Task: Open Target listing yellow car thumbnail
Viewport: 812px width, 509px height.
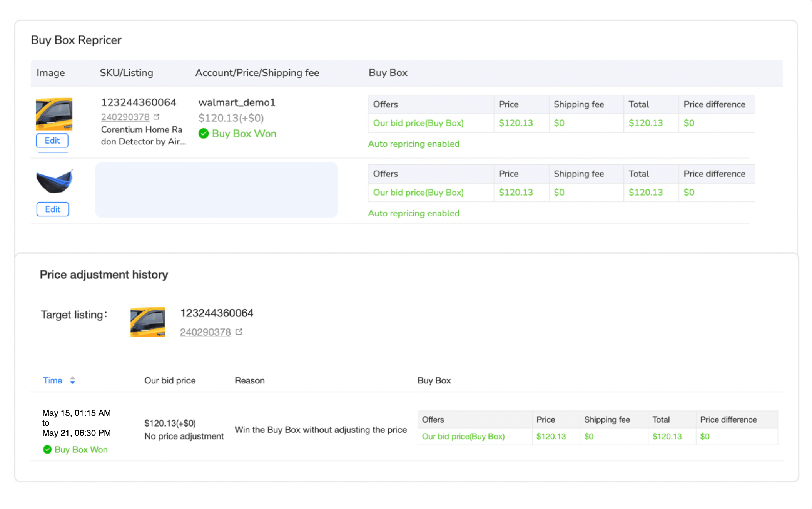Action: coord(148,322)
